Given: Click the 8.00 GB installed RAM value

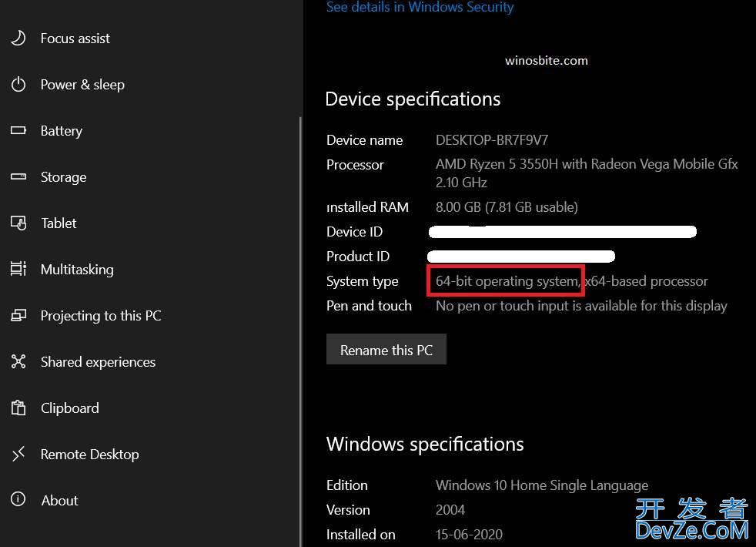Looking at the screenshot, I should 507,207.
